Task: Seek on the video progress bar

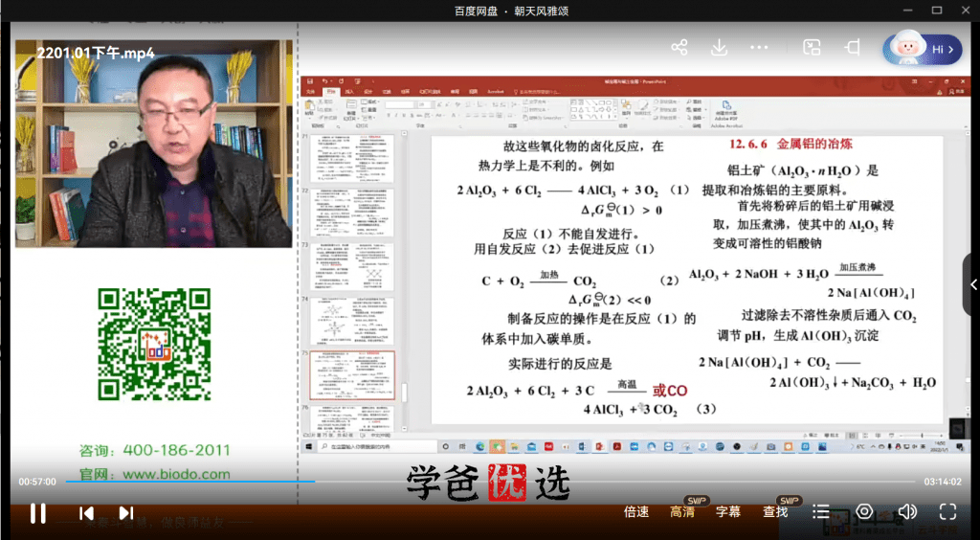Action: point(491,482)
